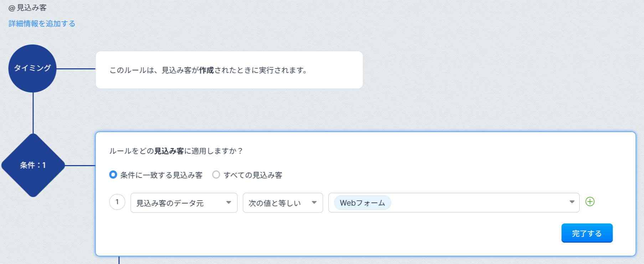This screenshot has height=264, width=644.
Task: Click the タイミング circle node
Action: [32, 68]
